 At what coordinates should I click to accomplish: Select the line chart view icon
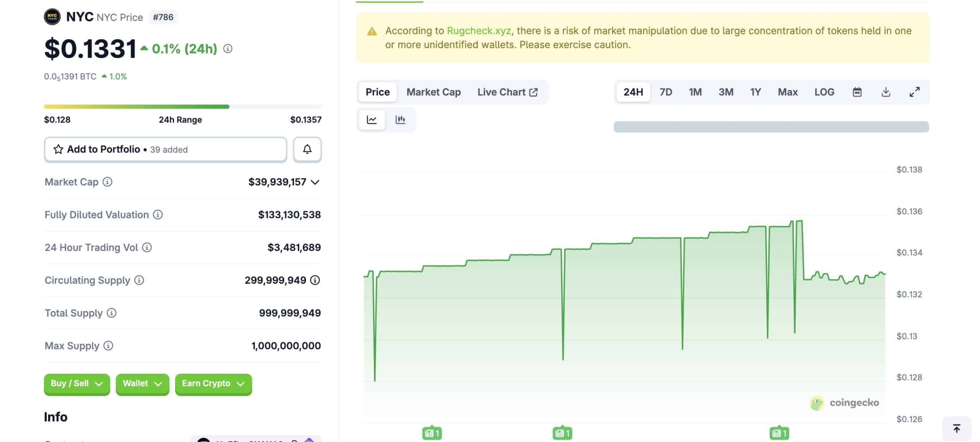click(x=372, y=120)
